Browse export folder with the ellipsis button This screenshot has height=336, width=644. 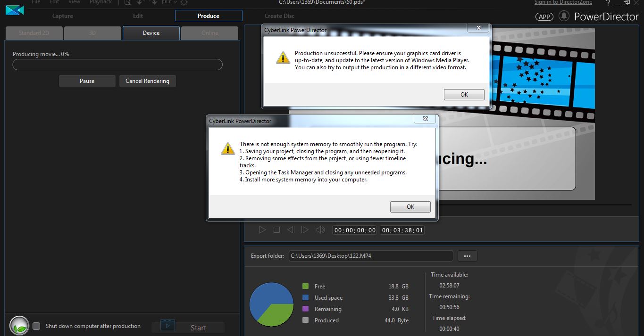[x=468, y=256]
